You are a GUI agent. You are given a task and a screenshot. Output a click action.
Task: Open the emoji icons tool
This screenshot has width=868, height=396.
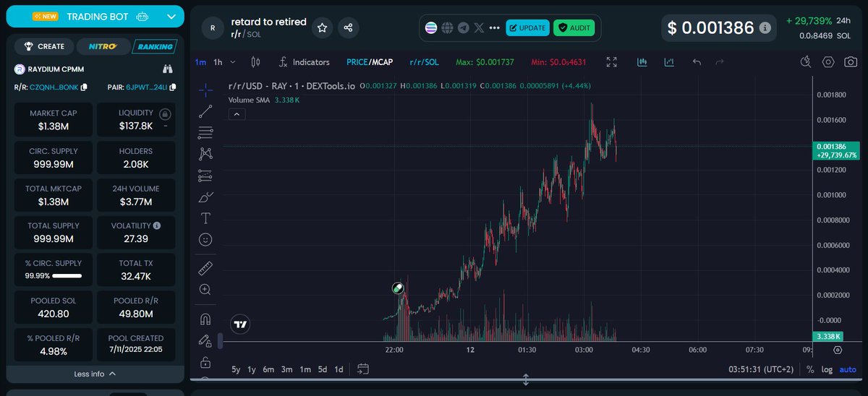(205, 238)
